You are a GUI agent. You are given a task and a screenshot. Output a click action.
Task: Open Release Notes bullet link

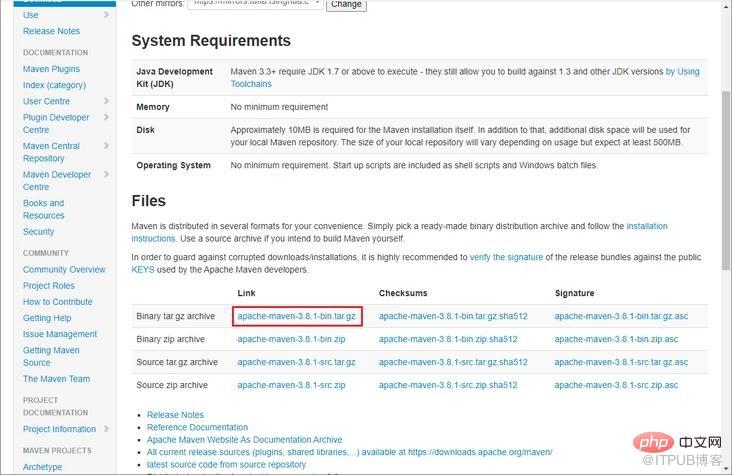(175, 415)
